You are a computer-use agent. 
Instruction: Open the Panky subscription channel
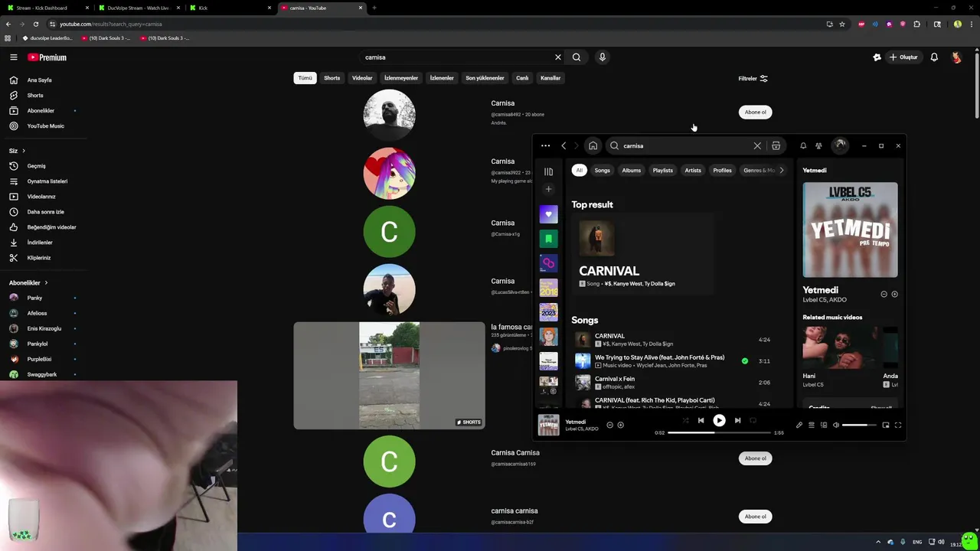pyautogui.click(x=43, y=298)
